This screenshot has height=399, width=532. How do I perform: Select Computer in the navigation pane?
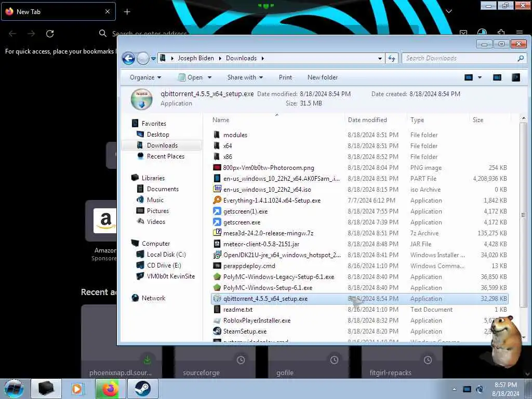click(x=156, y=243)
